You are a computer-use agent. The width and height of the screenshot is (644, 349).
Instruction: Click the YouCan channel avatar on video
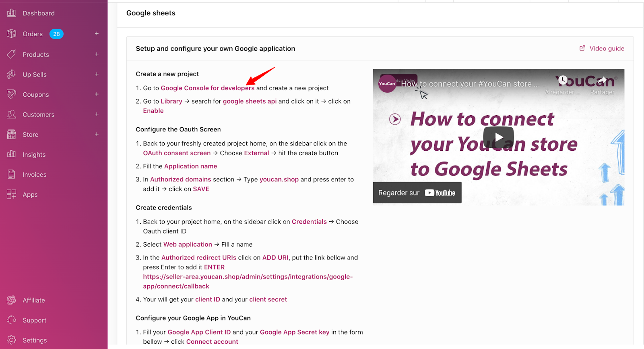[x=387, y=83]
